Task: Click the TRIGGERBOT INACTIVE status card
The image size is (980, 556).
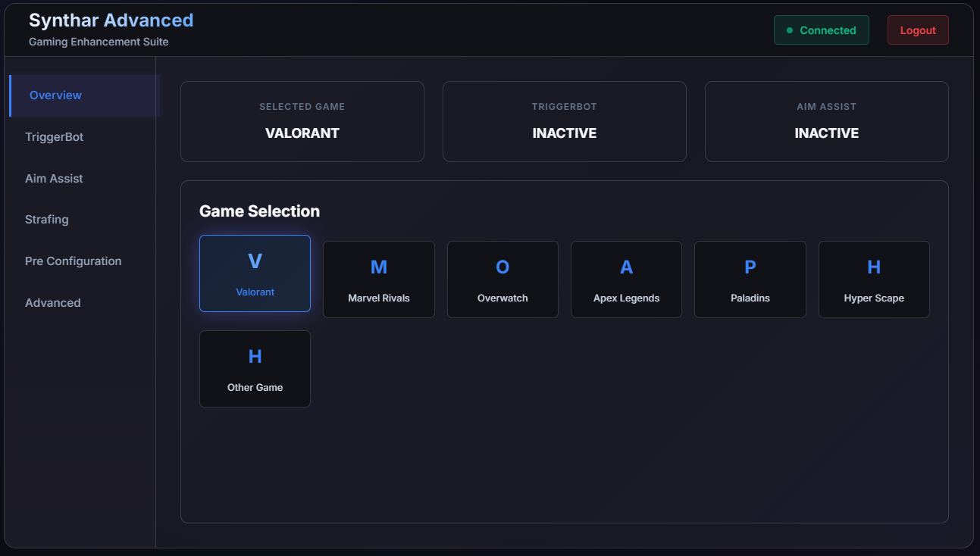Action: [x=564, y=121]
